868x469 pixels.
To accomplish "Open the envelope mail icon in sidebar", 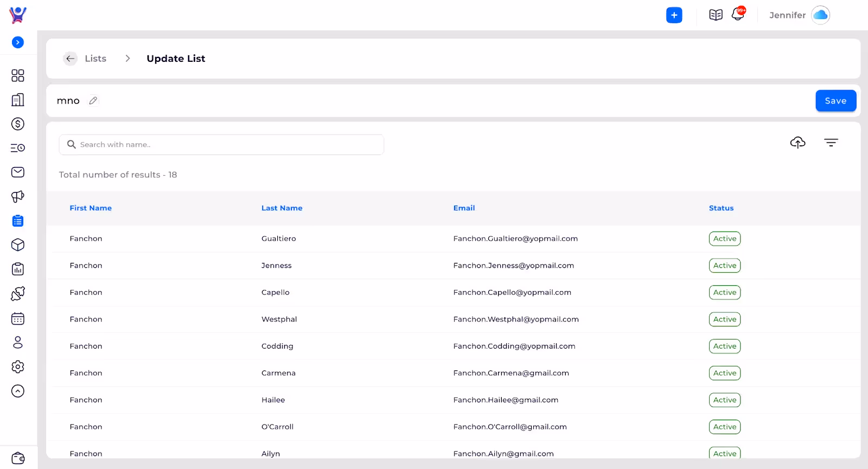I will tap(18, 172).
